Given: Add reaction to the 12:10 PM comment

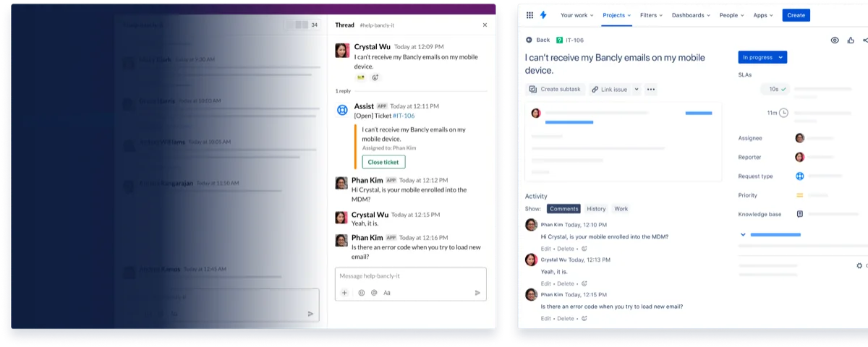Looking at the screenshot, I should [584, 249].
